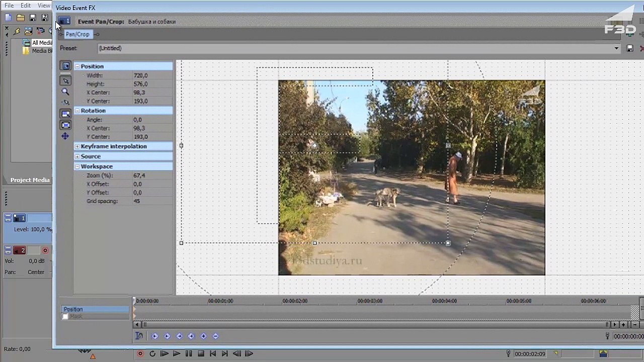Click track 2 record arm button
The image size is (644, 362).
point(45,250)
